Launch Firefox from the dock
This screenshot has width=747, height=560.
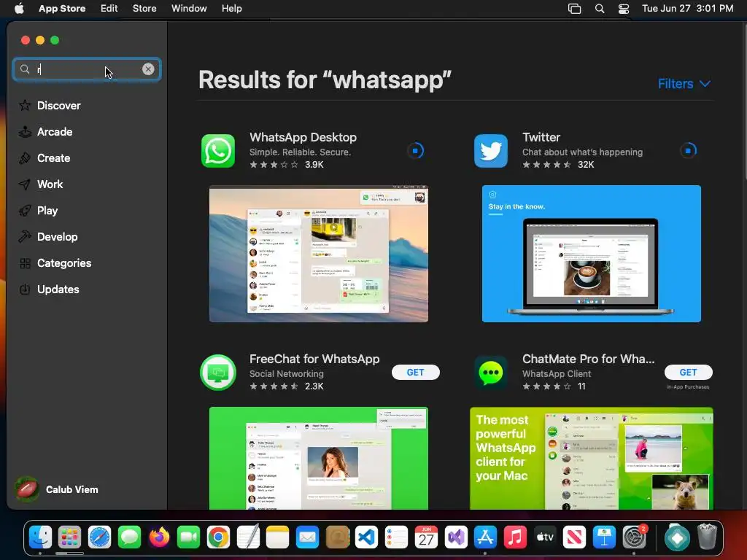coord(159,537)
